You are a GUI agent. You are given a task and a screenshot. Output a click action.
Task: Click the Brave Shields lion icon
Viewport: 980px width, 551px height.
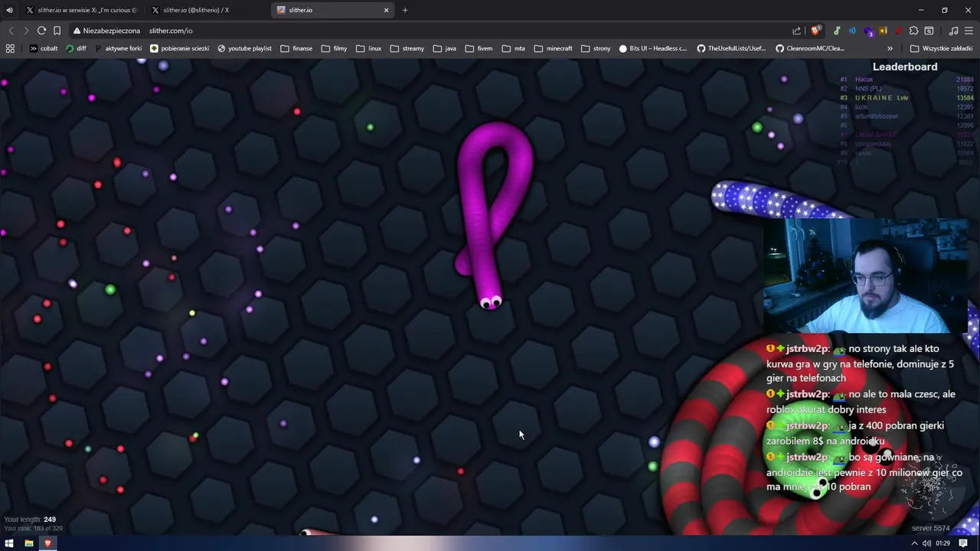pyautogui.click(x=815, y=31)
